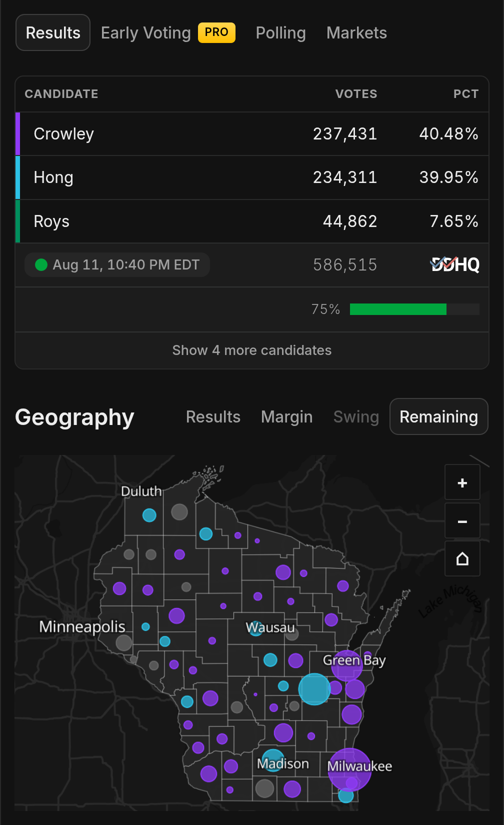Zoom out the map with minus icon

[x=462, y=521]
